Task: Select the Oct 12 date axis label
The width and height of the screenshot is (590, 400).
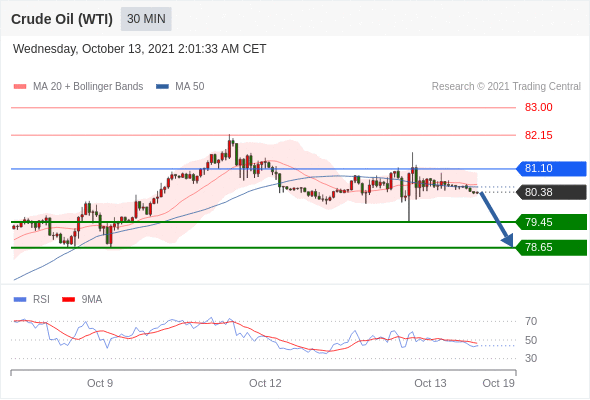Action: coord(265,383)
